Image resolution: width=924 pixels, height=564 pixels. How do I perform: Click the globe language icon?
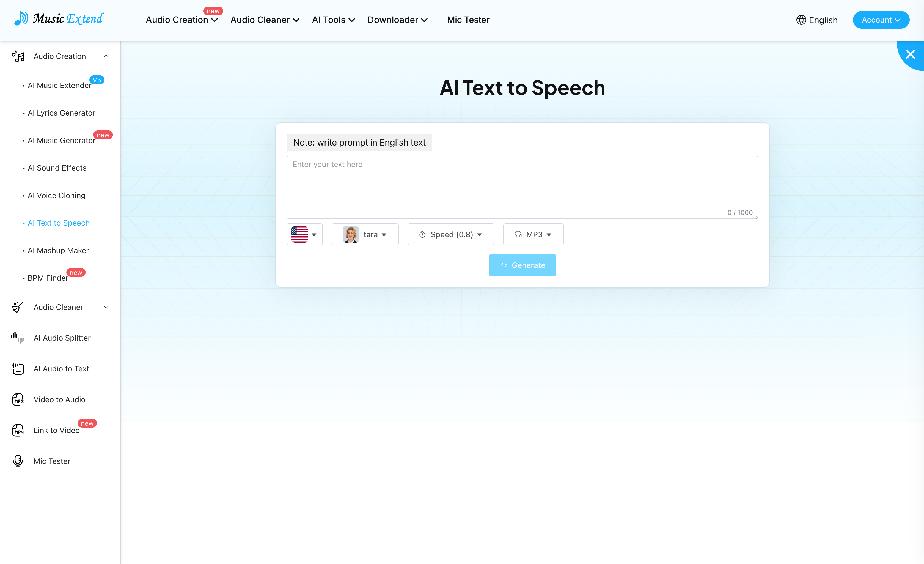801,20
